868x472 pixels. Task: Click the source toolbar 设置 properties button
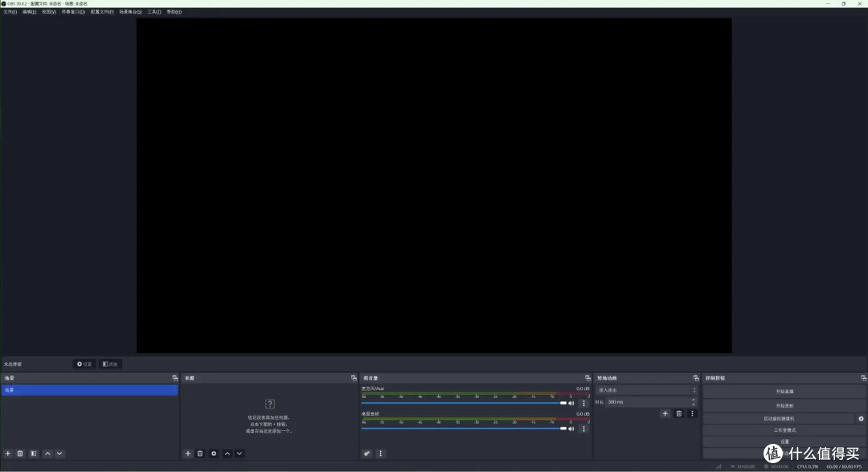coord(84,364)
